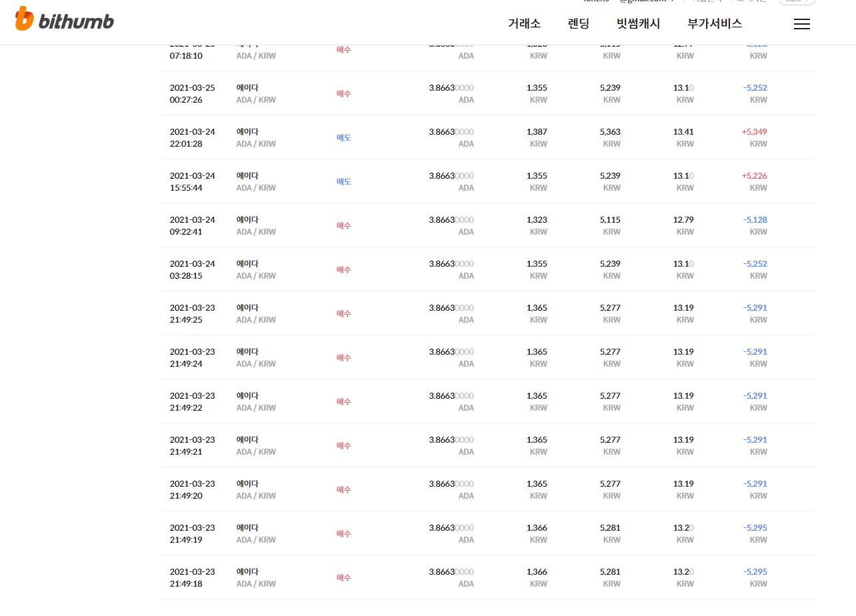The height and width of the screenshot is (616, 856).
Task: Open the 렌딩 menu item
Action: 579,23
